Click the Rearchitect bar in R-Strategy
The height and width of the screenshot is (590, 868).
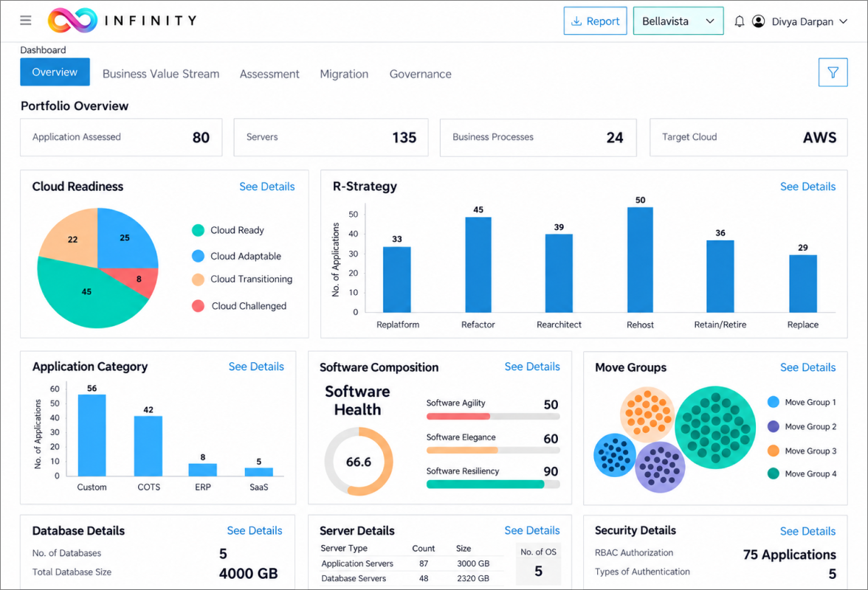click(559, 273)
